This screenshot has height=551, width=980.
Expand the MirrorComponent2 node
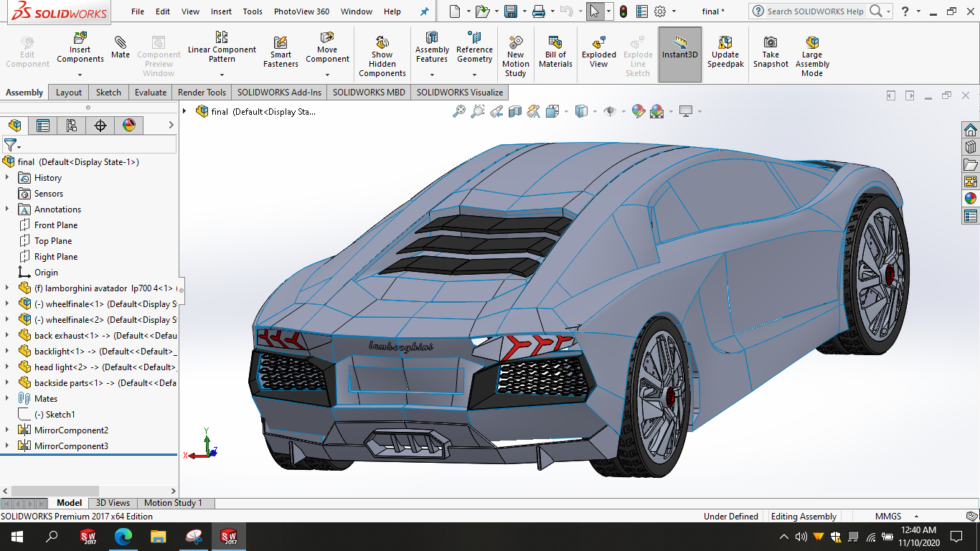(x=7, y=430)
